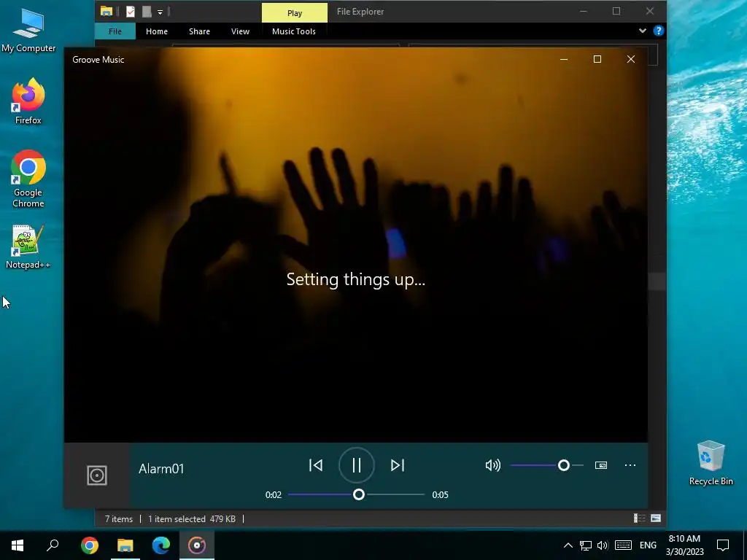Image resolution: width=747 pixels, height=560 pixels.
Task: Switch to mini view in Groove Music
Action: 601,465
